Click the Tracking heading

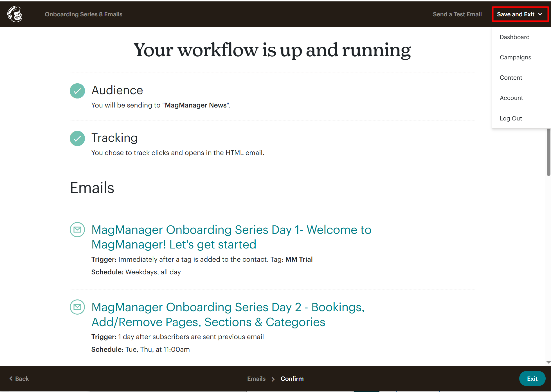pyautogui.click(x=114, y=138)
